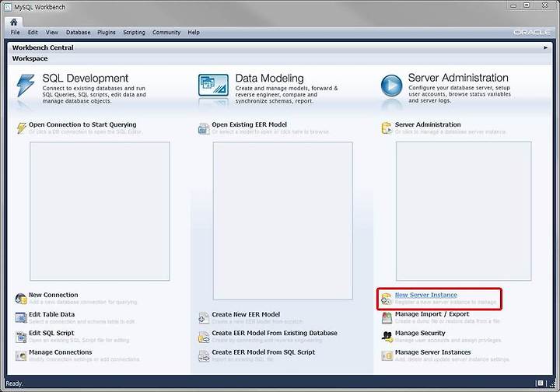Click the Manage Import / Export link
This screenshot has width=560, height=392.
click(432, 314)
